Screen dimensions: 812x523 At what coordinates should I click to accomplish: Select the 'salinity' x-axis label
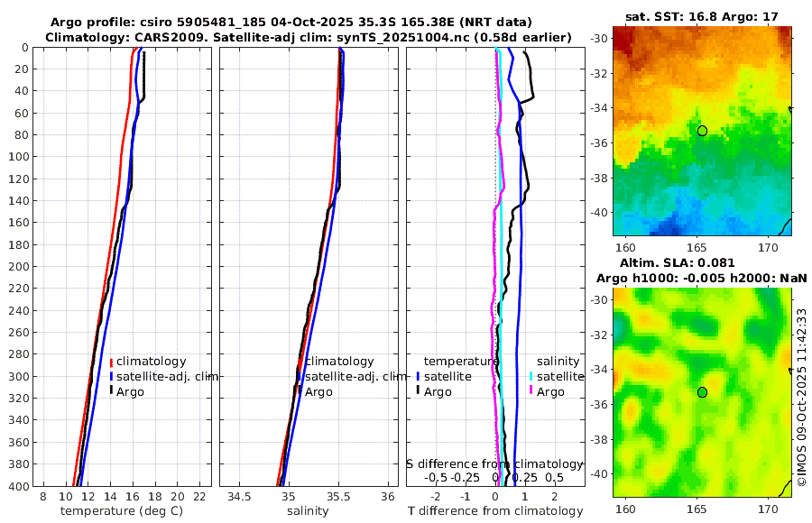coord(308,511)
